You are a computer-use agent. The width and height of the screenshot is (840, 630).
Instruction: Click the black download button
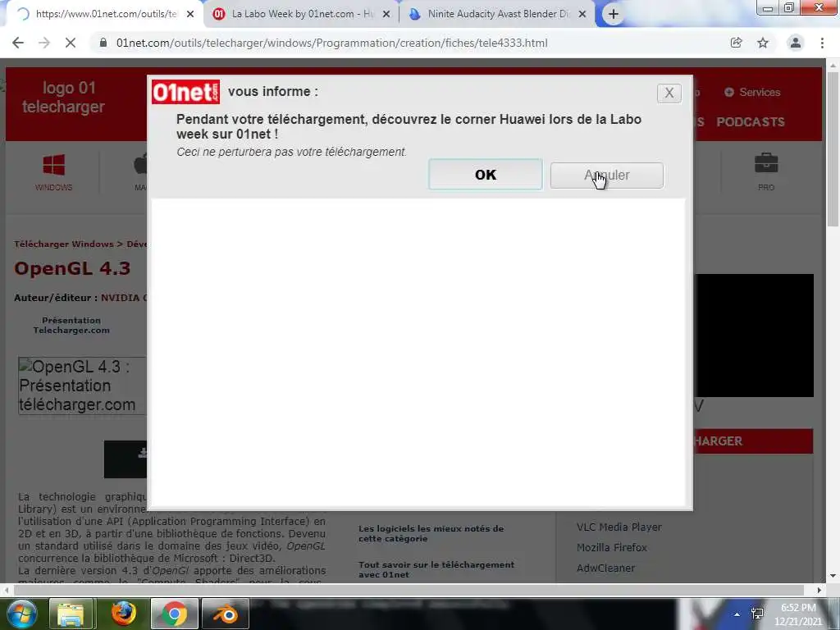pos(126,459)
